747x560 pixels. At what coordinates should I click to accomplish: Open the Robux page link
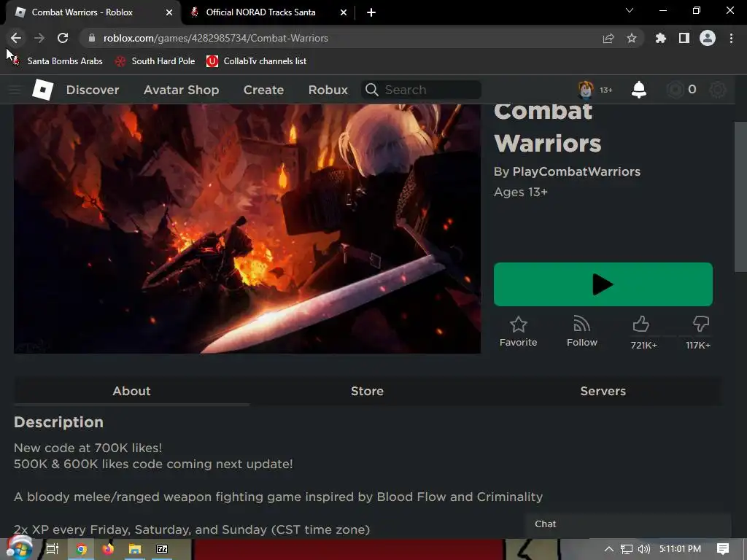[x=328, y=90]
